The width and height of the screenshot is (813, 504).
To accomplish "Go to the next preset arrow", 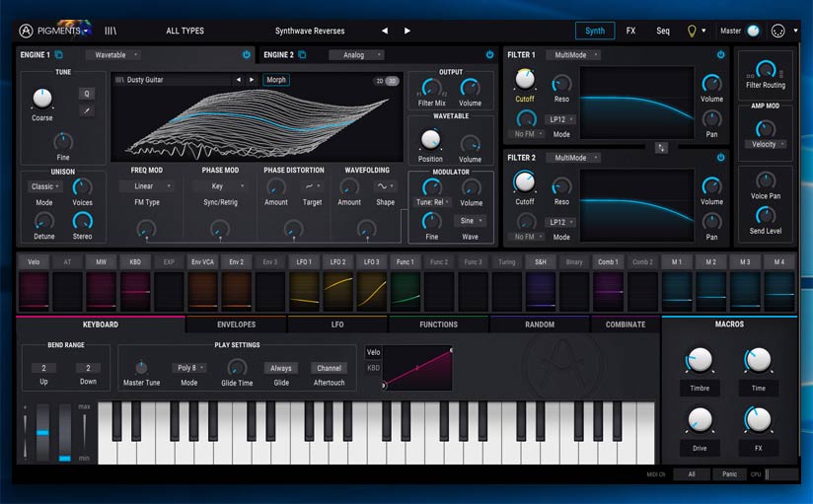I will pos(407,31).
